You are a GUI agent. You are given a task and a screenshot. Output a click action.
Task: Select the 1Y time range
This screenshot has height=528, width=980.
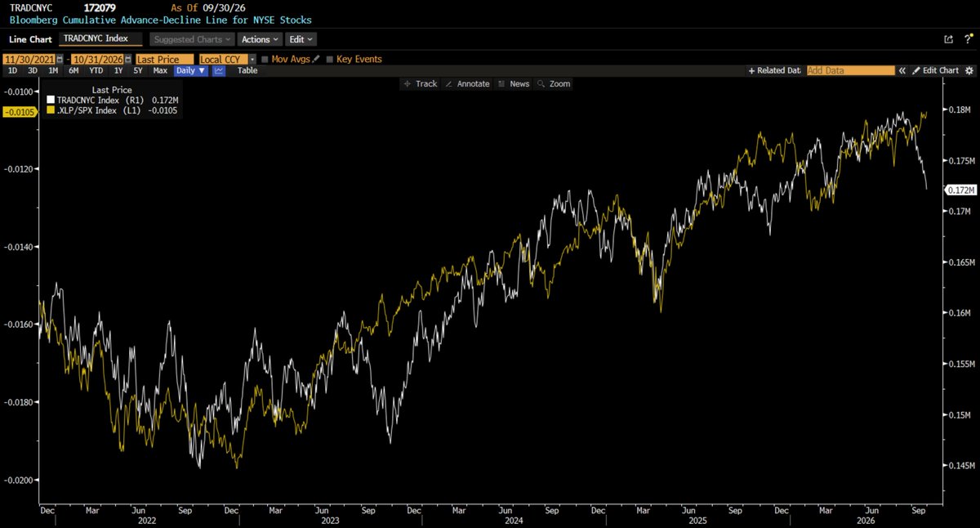(x=118, y=71)
